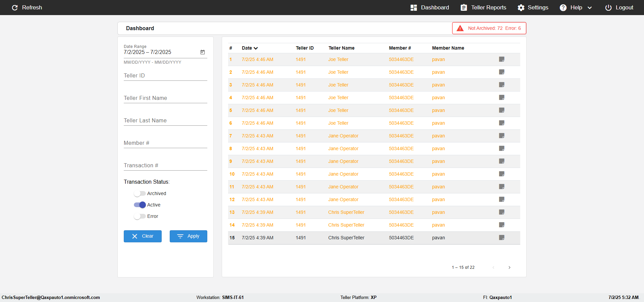Go to next page of results
The width and height of the screenshot is (644, 302).
509,267
